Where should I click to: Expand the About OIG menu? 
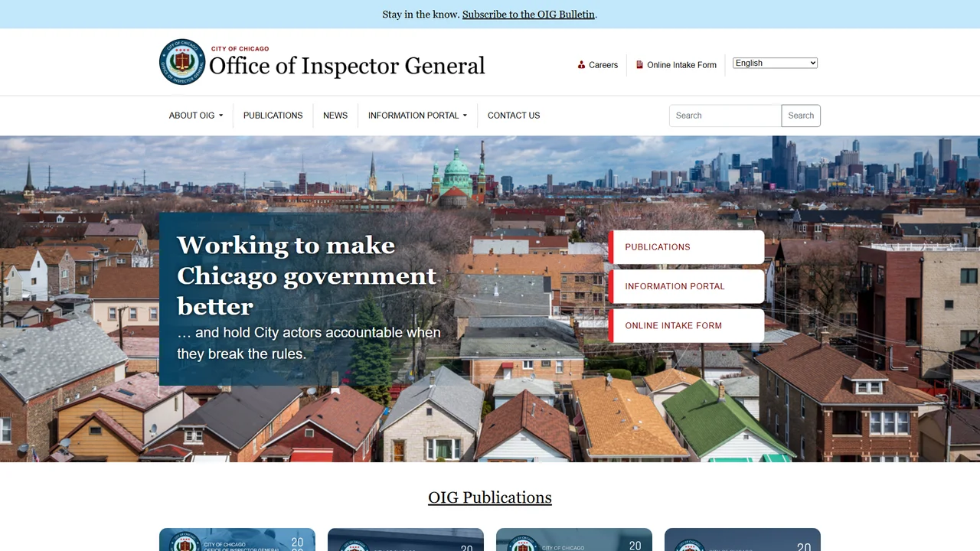(196, 116)
